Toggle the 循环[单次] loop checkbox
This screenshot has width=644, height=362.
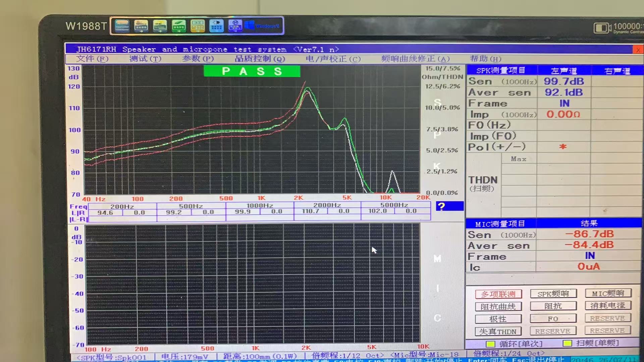490,344
